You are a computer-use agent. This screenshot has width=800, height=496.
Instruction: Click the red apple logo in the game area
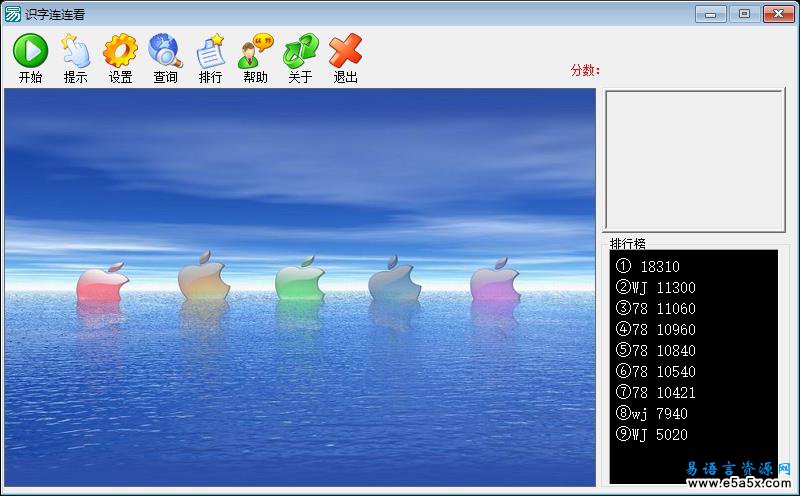[x=102, y=282]
